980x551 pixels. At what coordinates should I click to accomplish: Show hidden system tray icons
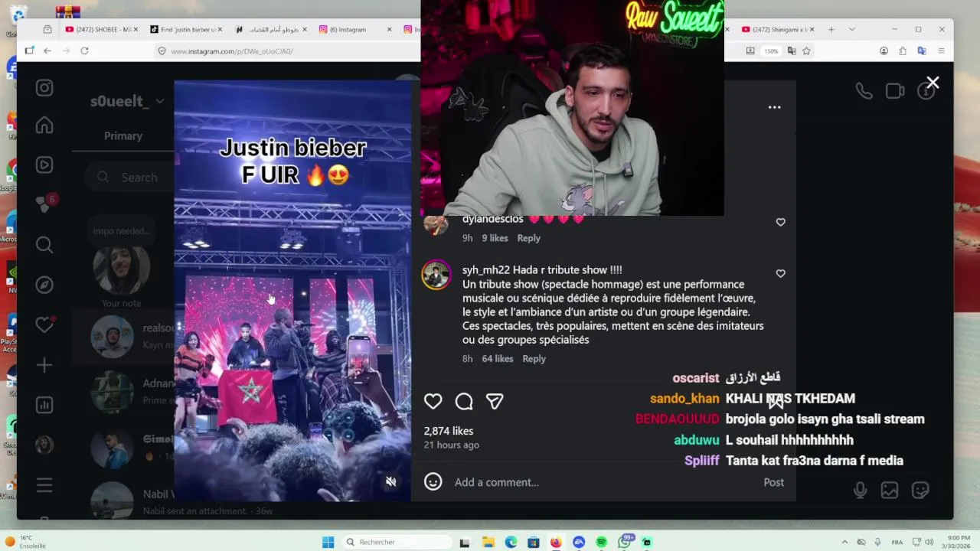tap(844, 542)
